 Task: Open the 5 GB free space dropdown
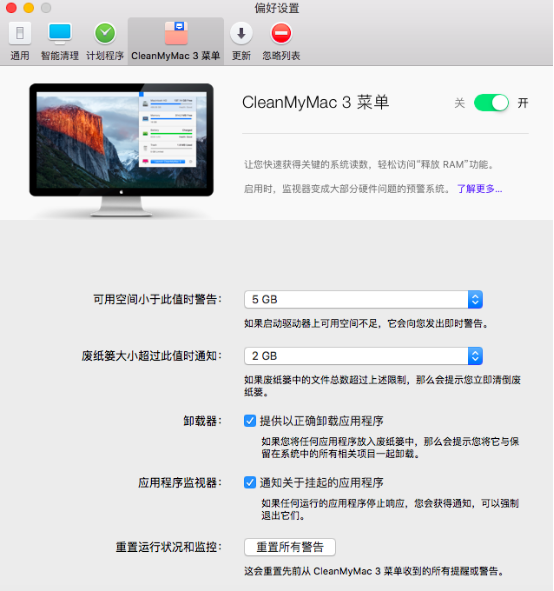[363, 299]
